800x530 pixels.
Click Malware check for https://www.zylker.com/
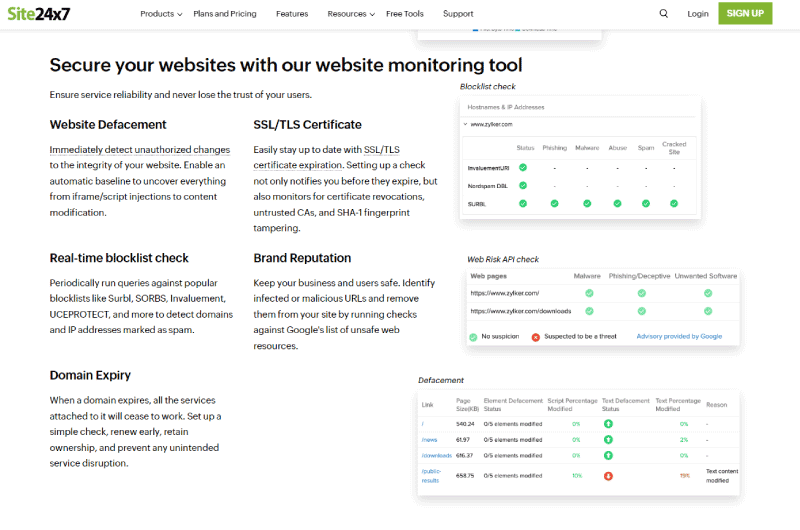(589, 293)
